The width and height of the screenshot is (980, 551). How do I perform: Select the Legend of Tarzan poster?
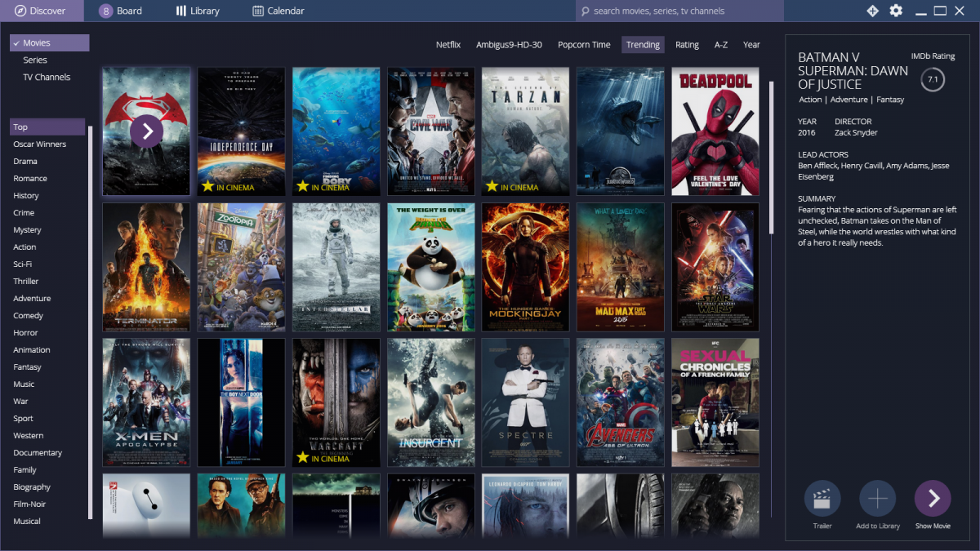(525, 131)
